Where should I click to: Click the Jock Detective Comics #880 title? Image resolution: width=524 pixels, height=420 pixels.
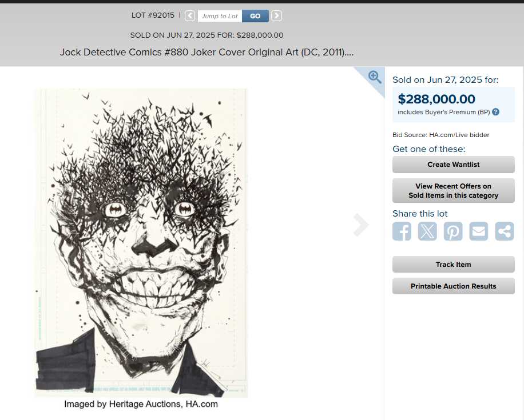click(x=207, y=52)
